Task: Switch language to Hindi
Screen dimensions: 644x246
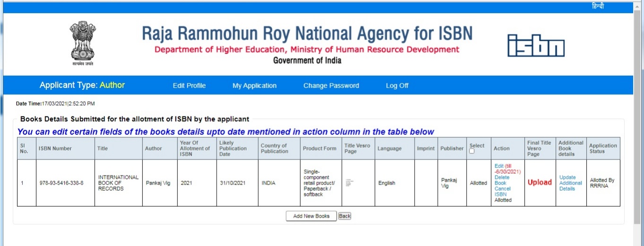Action: pyautogui.click(x=598, y=6)
